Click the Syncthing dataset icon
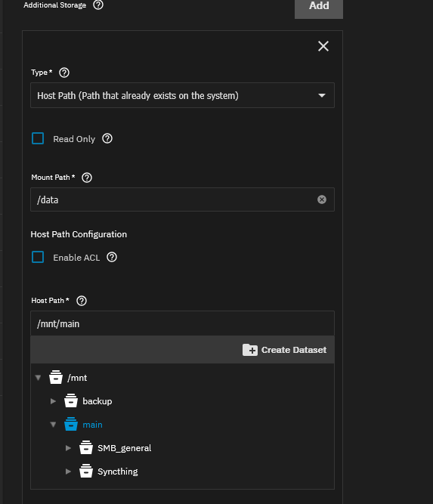 click(86, 471)
